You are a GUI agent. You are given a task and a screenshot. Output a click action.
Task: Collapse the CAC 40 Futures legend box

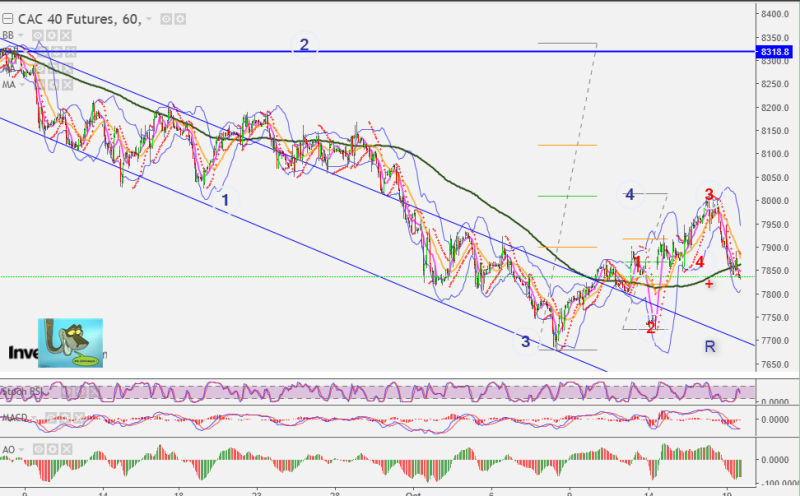(7, 19)
